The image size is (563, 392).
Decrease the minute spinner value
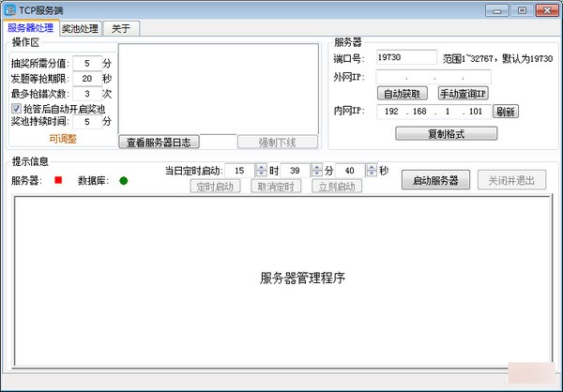point(317,173)
